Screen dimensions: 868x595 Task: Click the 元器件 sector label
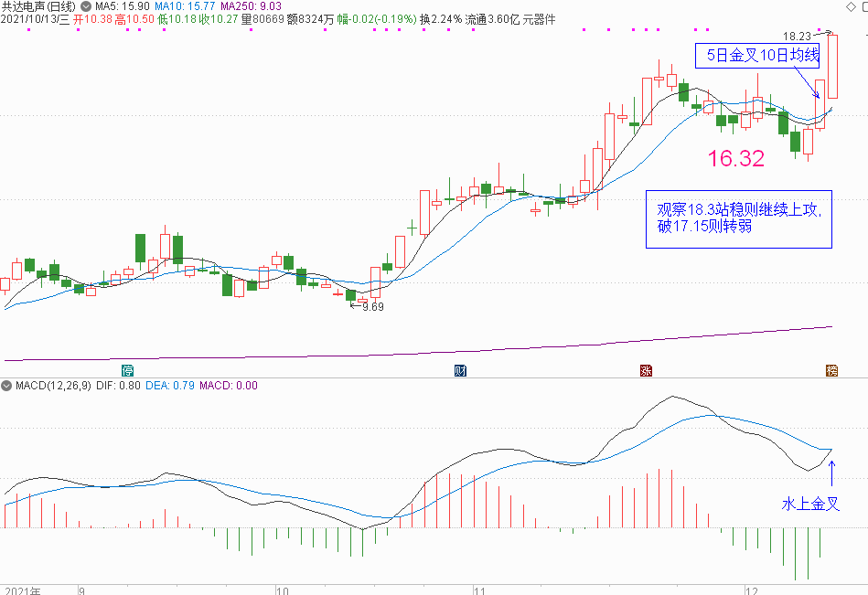tap(539, 19)
